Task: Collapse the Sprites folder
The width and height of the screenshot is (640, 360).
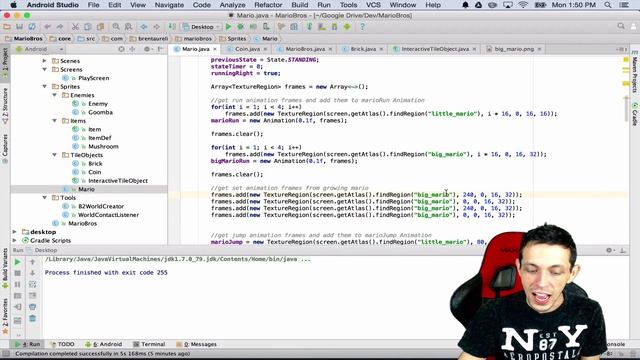Action: click(44, 87)
